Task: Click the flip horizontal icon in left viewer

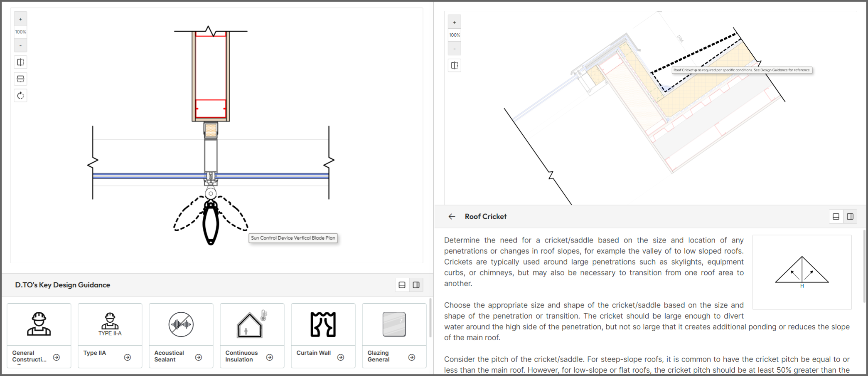Action: pos(20,62)
